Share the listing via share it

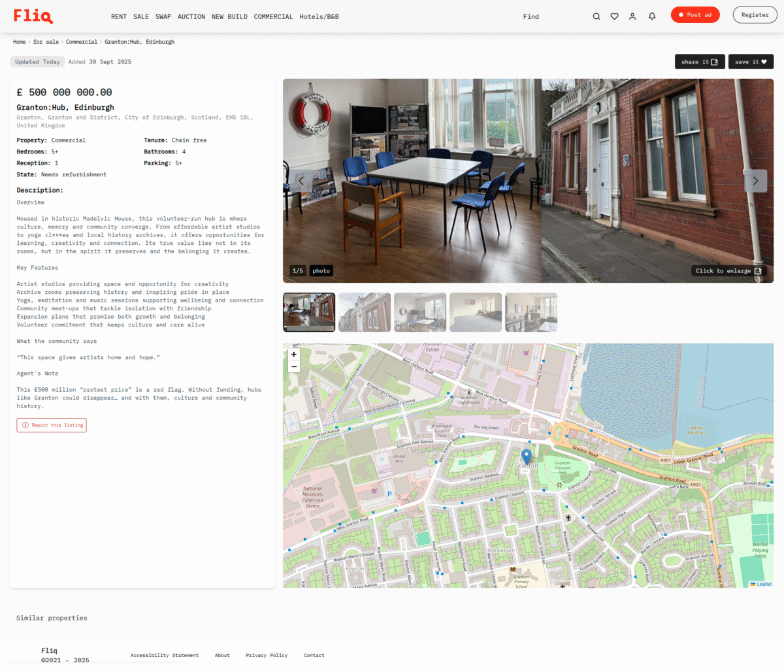pyautogui.click(x=700, y=61)
